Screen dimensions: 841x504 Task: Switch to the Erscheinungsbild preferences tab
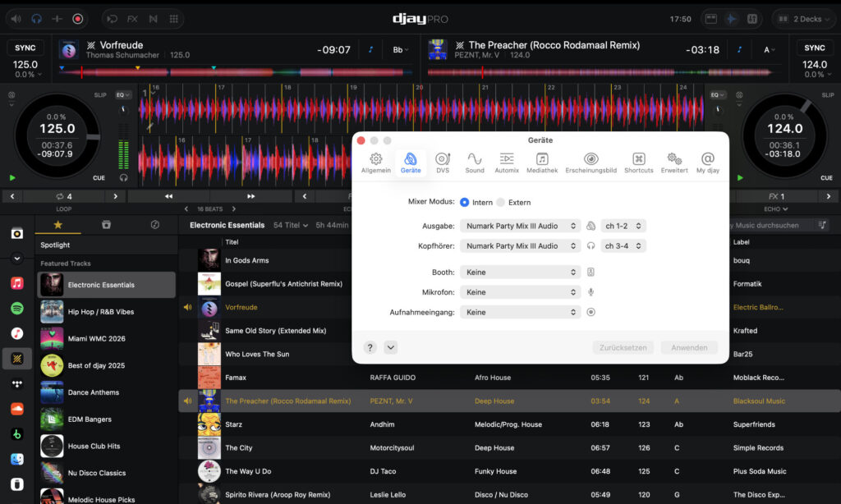(591, 163)
